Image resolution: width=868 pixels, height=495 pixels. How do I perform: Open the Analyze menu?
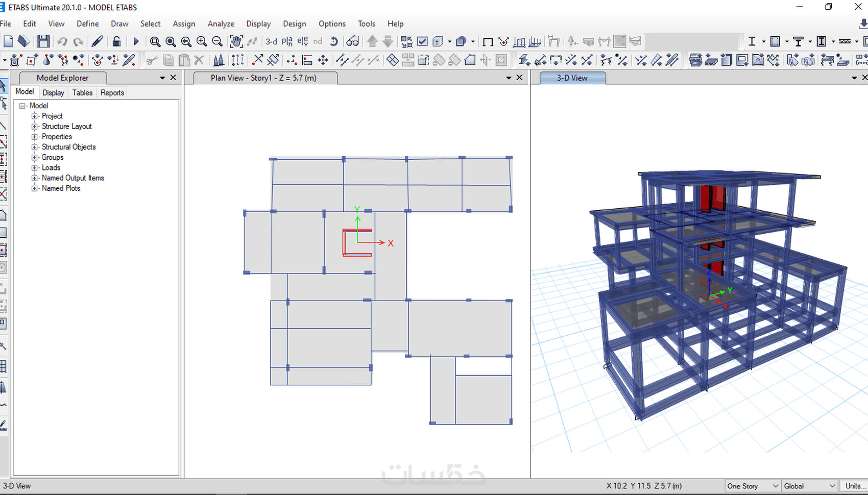point(221,23)
